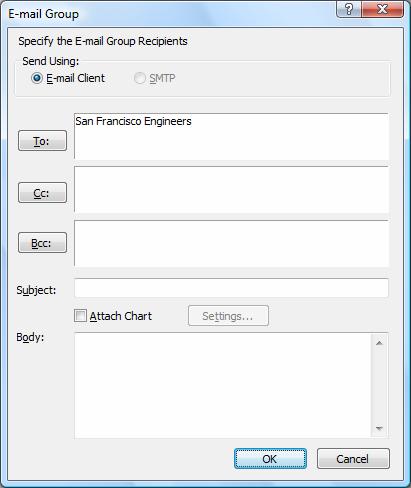Select the SMTP radio option

pos(140,78)
